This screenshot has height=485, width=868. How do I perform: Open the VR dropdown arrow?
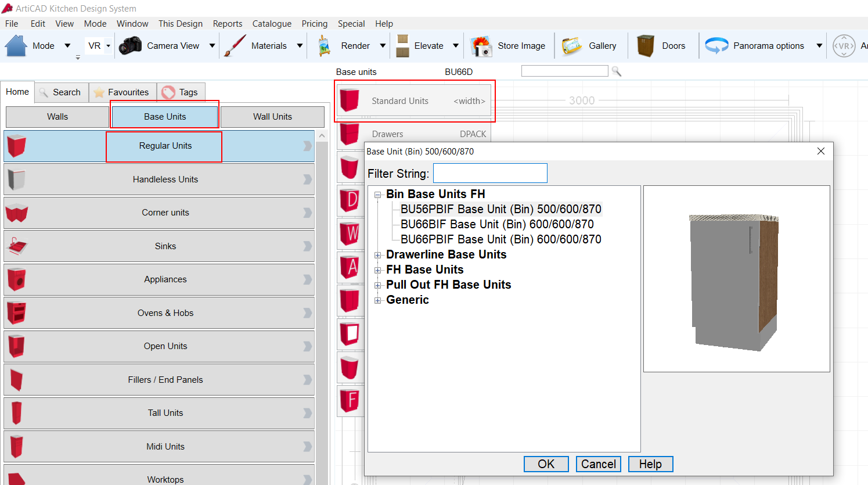click(x=109, y=46)
